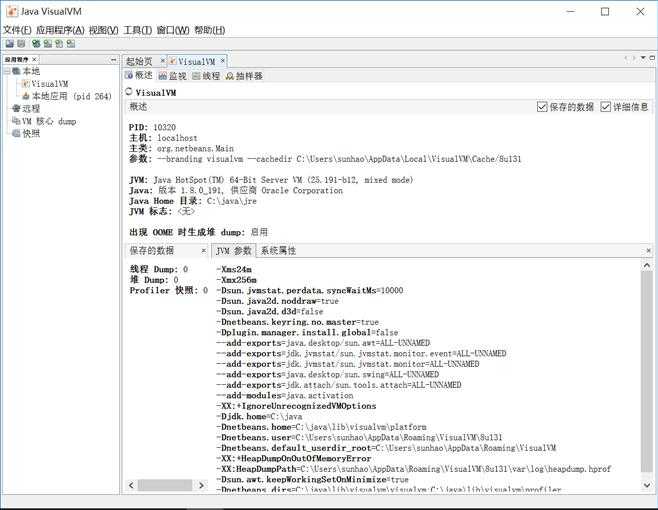The image size is (658, 510).
Task: Switch to the 起始页 tab
Action: click(139, 62)
